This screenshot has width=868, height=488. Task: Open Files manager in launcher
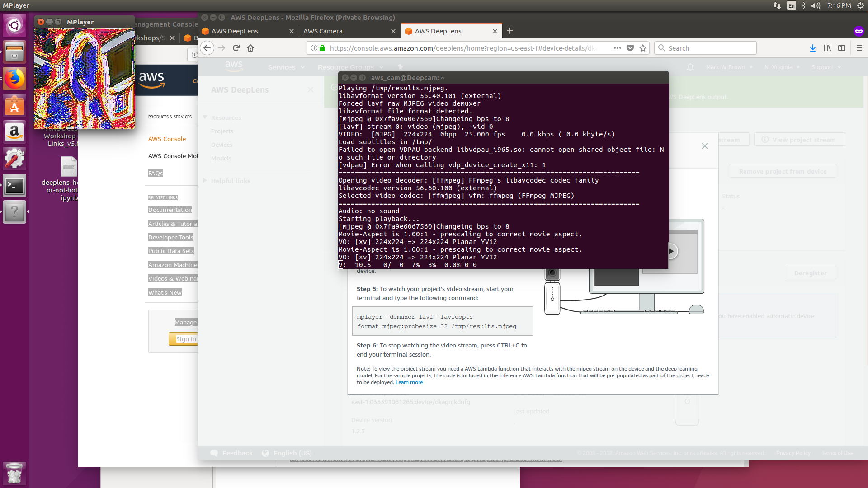[14, 52]
